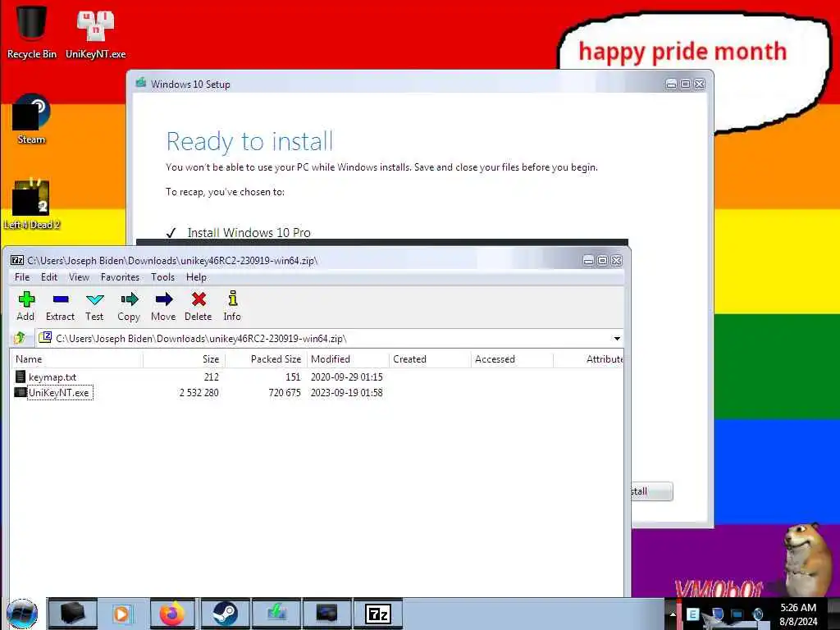The image size is (840, 630).
Task: Click the blue E tray icon
Action: point(692,614)
